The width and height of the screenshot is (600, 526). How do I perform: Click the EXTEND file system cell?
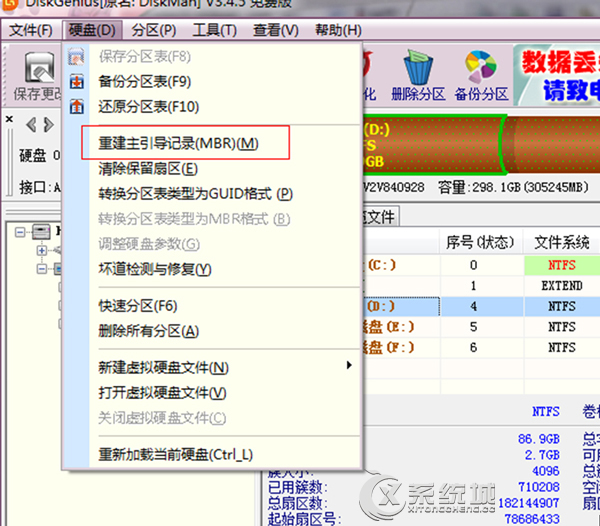pos(562,285)
